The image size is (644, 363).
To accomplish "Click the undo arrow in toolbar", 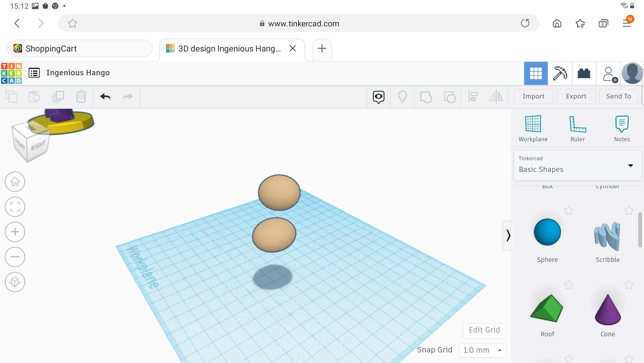I will click(x=105, y=97).
